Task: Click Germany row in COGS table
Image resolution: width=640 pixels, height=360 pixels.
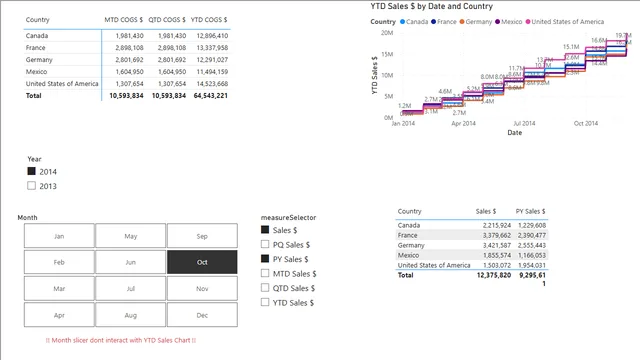Action: click(x=127, y=60)
